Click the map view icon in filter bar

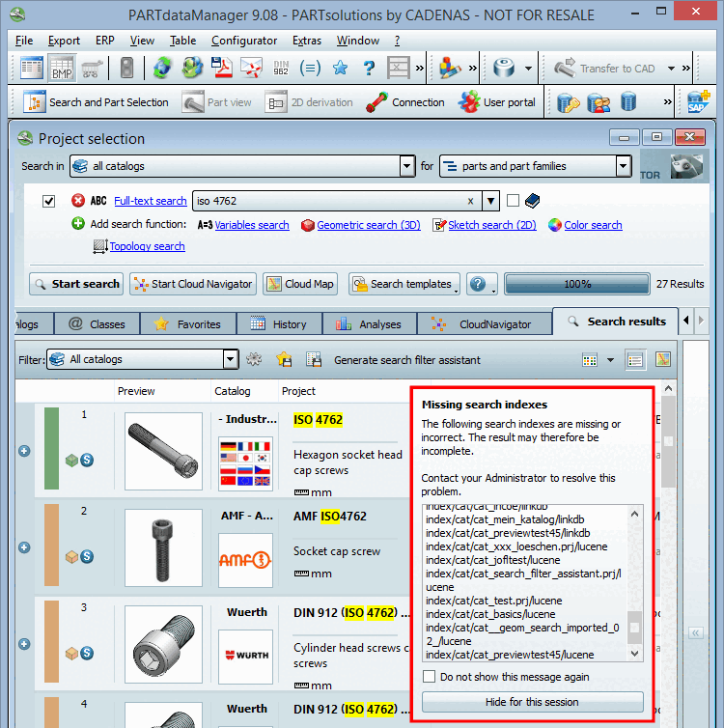click(663, 359)
